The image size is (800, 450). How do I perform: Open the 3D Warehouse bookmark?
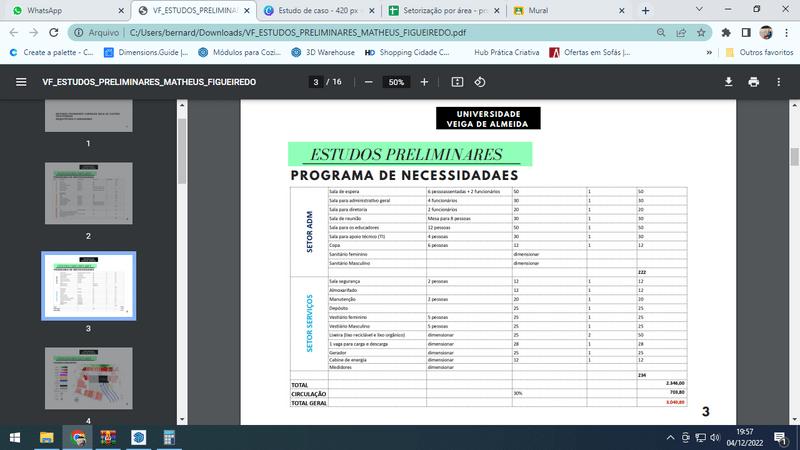click(x=323, y=52)
